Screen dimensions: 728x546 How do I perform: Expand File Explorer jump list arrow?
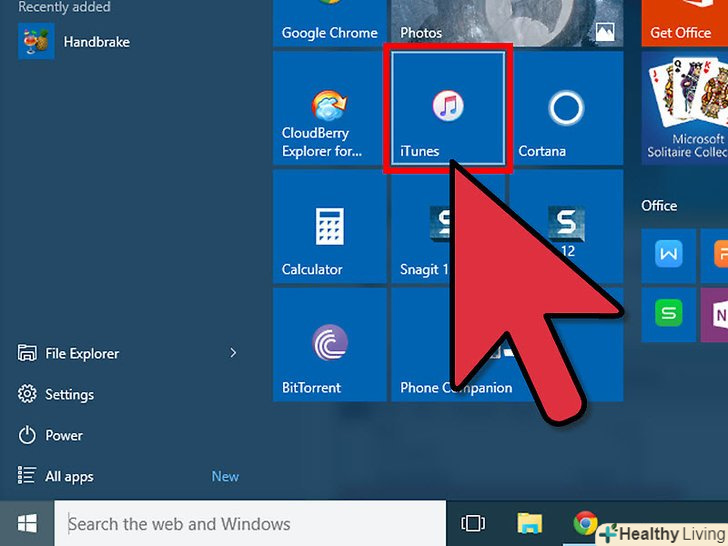click(233, 353)
